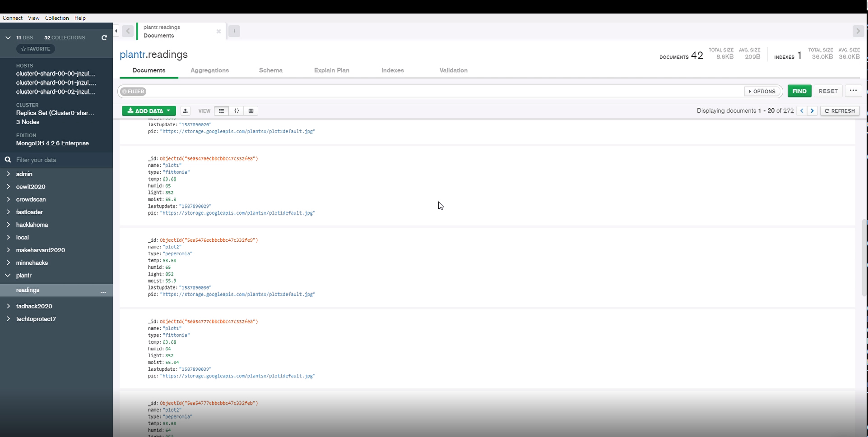Select ObjectId ending in 32fe9

tap(209, 240)
